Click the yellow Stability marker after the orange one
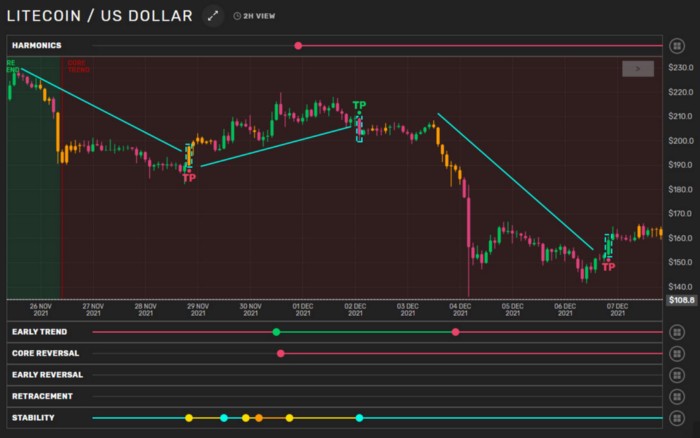 (x=289, y=418)
